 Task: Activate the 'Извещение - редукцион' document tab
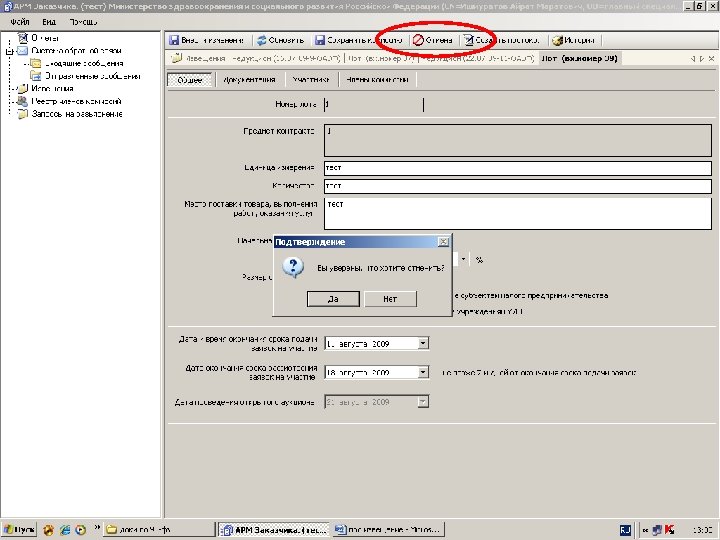[256, 58]
